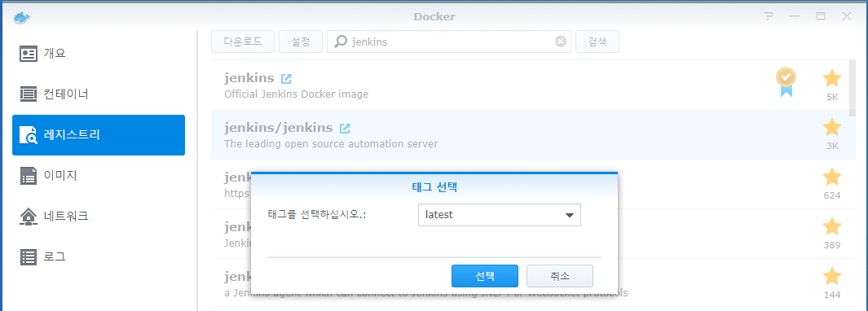This screenshot has width=868, height=311.
Task: Click the jenkins search input field
Action: click(x=449, y=42)
